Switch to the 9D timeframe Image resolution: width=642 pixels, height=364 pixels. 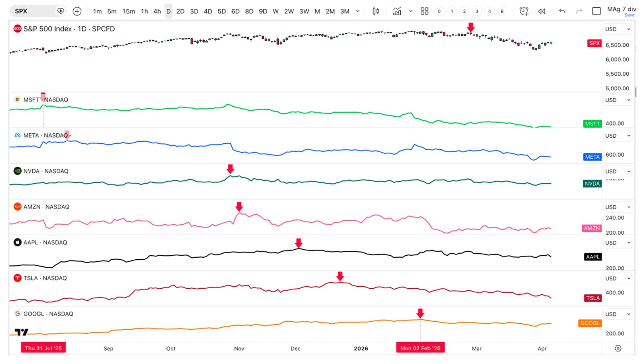pyautogui.click(x=263, y=11)
